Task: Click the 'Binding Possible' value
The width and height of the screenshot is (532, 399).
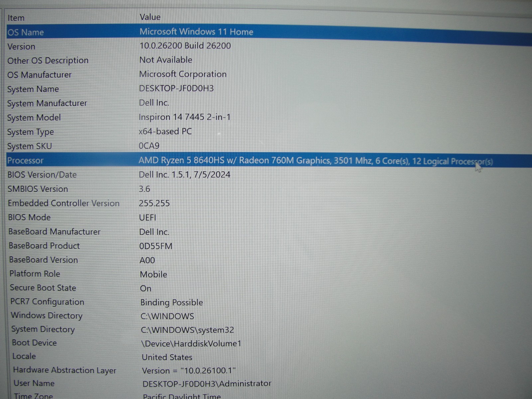Action: [x=172, y=303]
